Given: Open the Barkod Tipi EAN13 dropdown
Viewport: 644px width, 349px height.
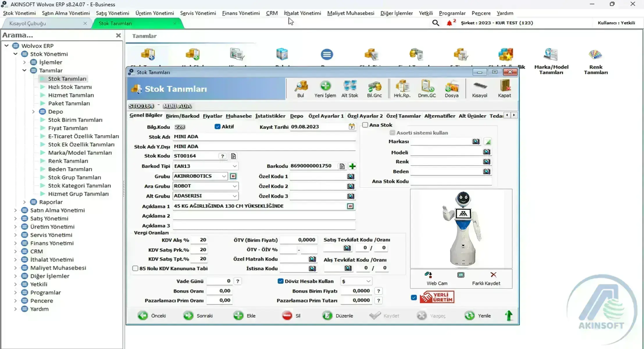Looking at the screenshot, I should (235, 166).
